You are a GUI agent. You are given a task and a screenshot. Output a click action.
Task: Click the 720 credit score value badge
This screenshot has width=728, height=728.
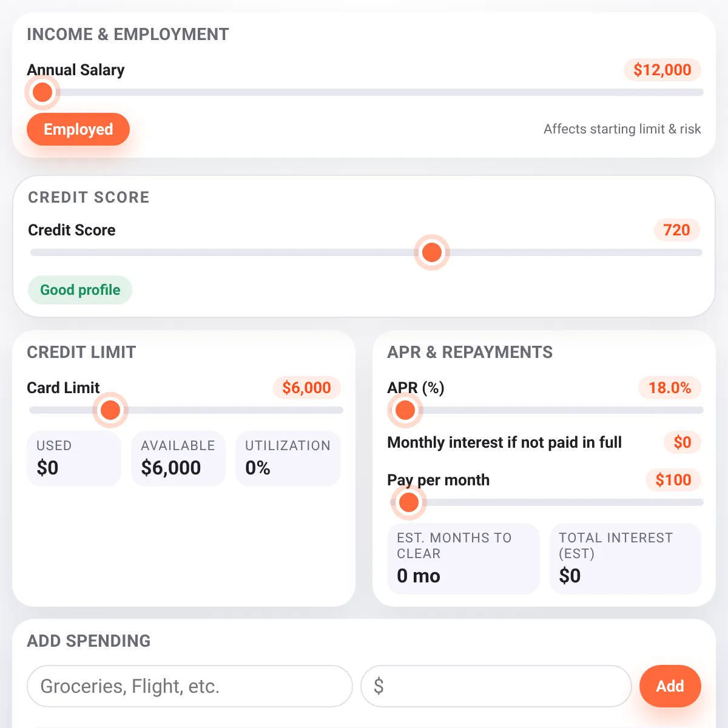[677, 230]
